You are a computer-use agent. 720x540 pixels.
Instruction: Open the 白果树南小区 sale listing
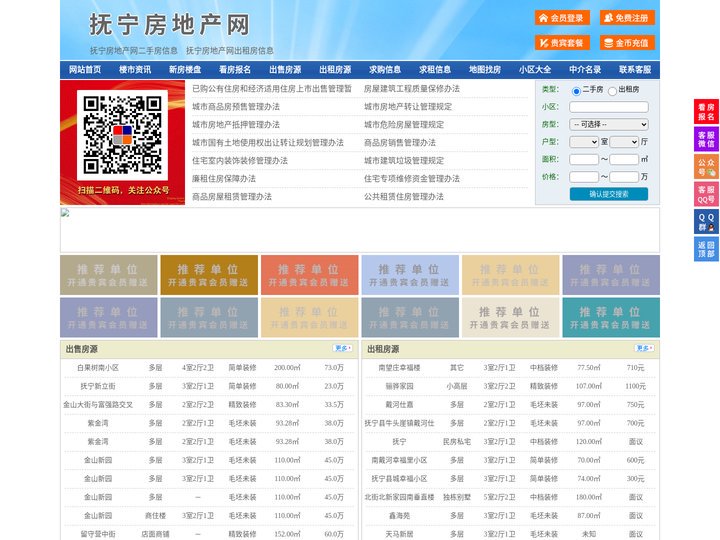(x=98, y=368)
